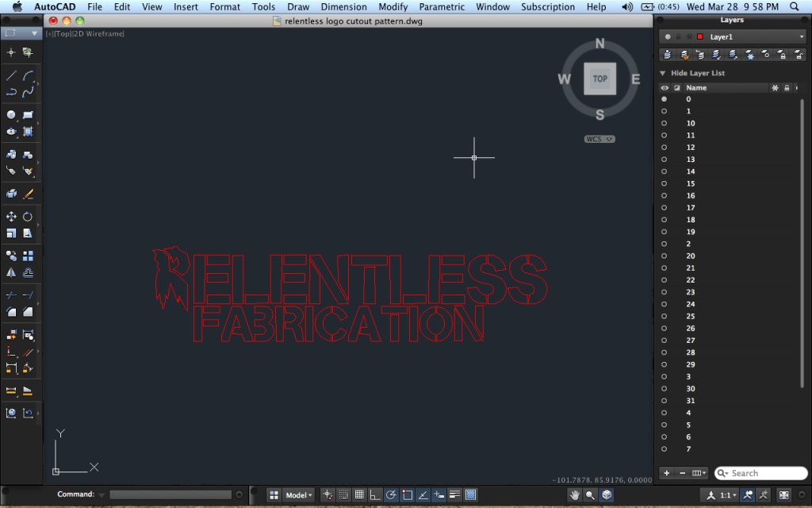Select the Offset tool
The height and width of the screenshot is (508, 812).
[x=28, y=272]
